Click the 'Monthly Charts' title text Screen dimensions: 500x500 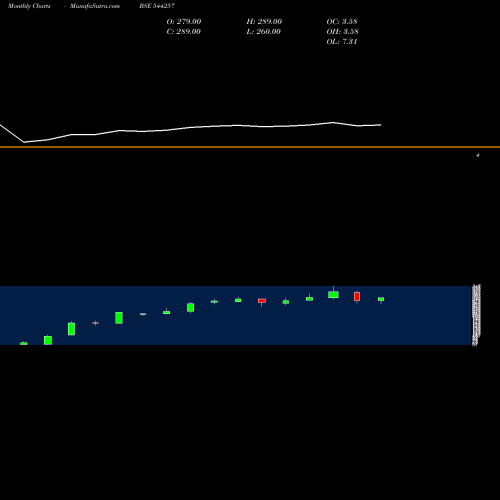point(29,6)
